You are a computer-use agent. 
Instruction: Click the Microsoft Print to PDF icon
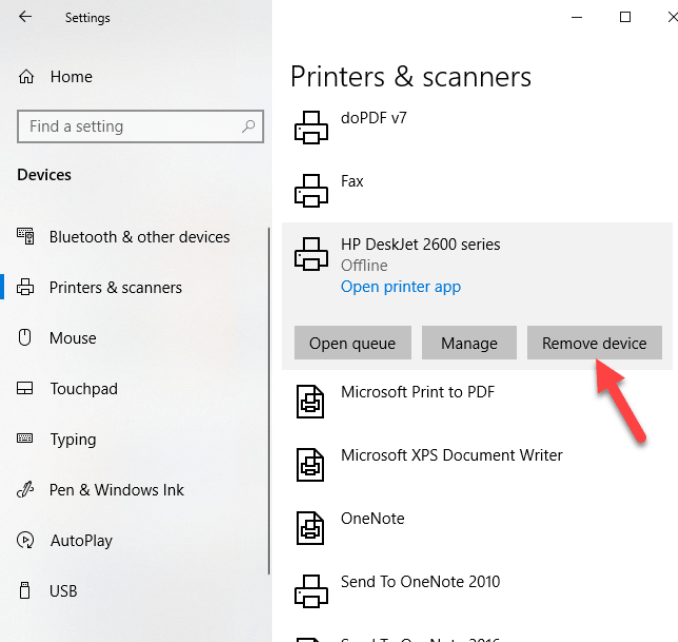pos(310,402)
